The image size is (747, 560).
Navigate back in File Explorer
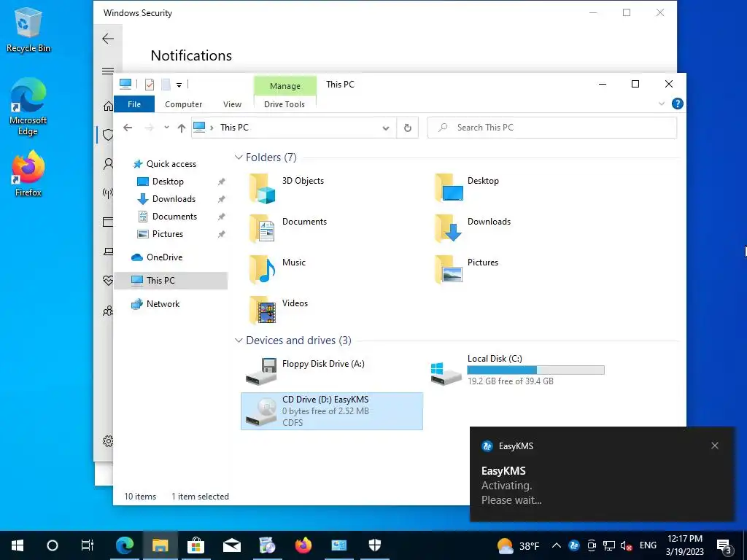click(x=127, y=128)
